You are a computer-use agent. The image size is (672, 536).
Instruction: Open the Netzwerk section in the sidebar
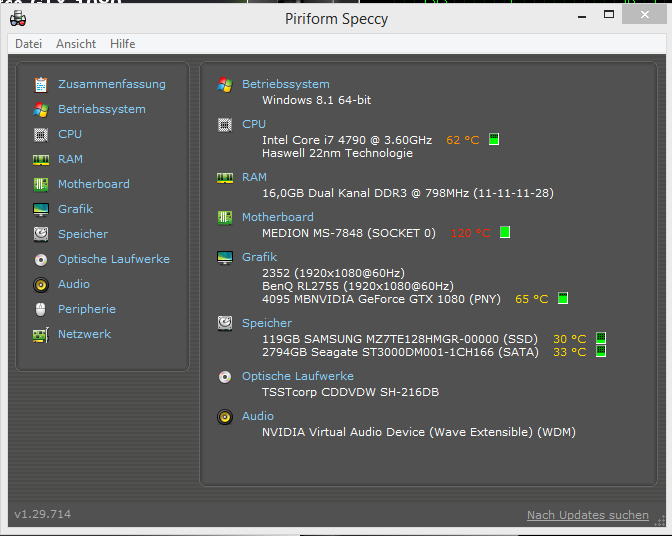coord(84,334)
